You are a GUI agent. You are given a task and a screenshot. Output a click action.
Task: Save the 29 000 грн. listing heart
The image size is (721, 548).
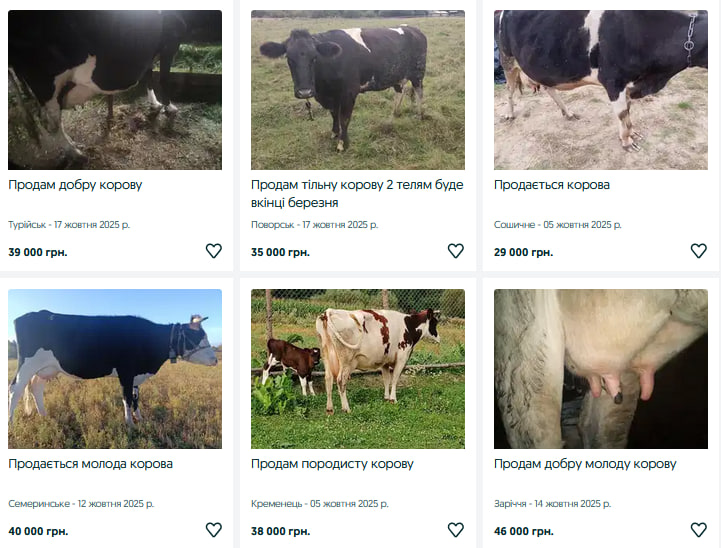698,251
